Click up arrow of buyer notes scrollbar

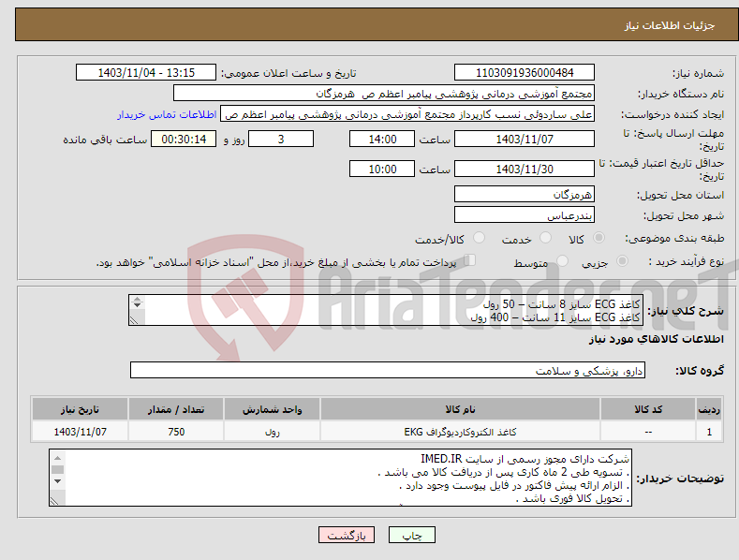pos(57,458)
